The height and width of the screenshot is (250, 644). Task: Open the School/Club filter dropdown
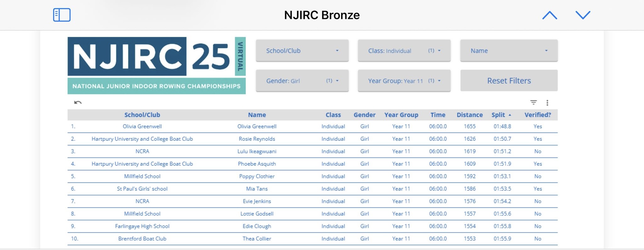[302, 51]
